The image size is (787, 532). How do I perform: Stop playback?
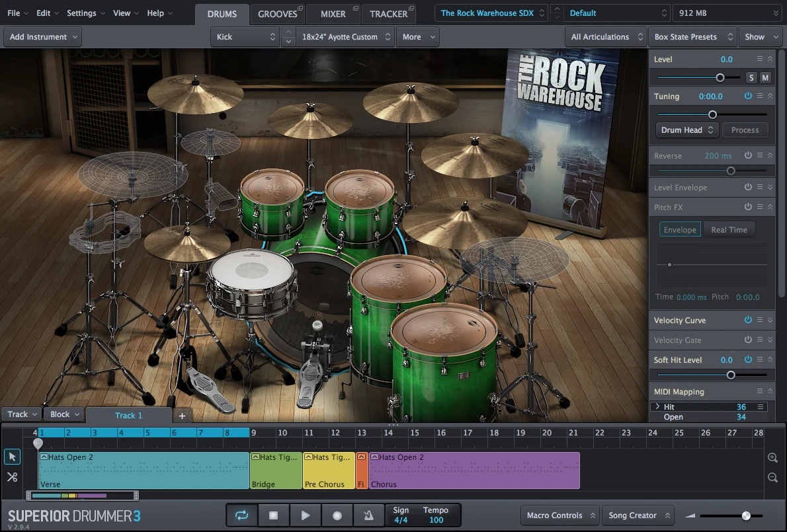pos(273,515)
